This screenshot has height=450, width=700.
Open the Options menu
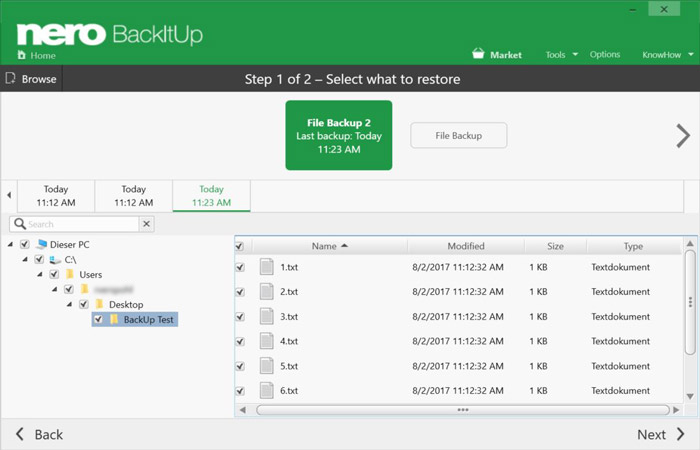(x=605, y=54)
